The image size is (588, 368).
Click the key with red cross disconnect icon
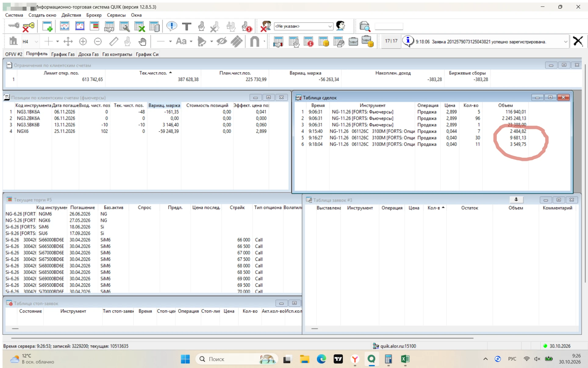(x=28, y=27)
